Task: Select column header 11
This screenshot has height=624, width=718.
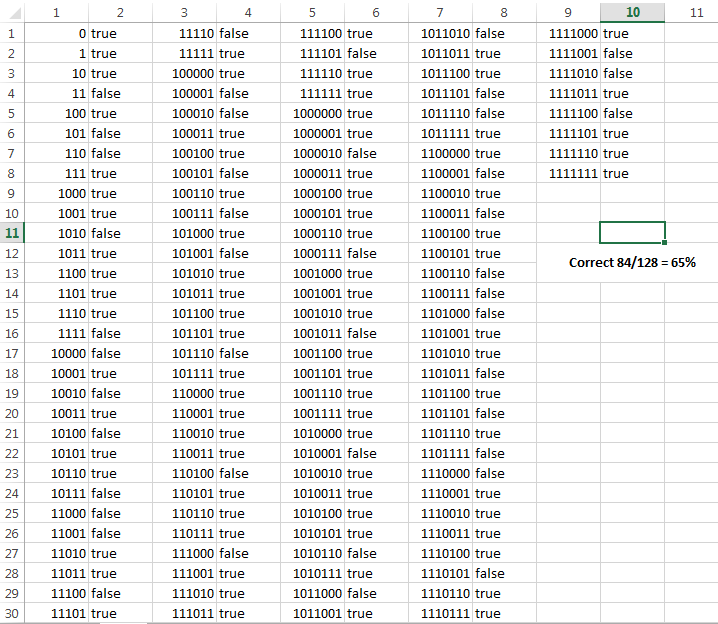Action: point(696,12)
